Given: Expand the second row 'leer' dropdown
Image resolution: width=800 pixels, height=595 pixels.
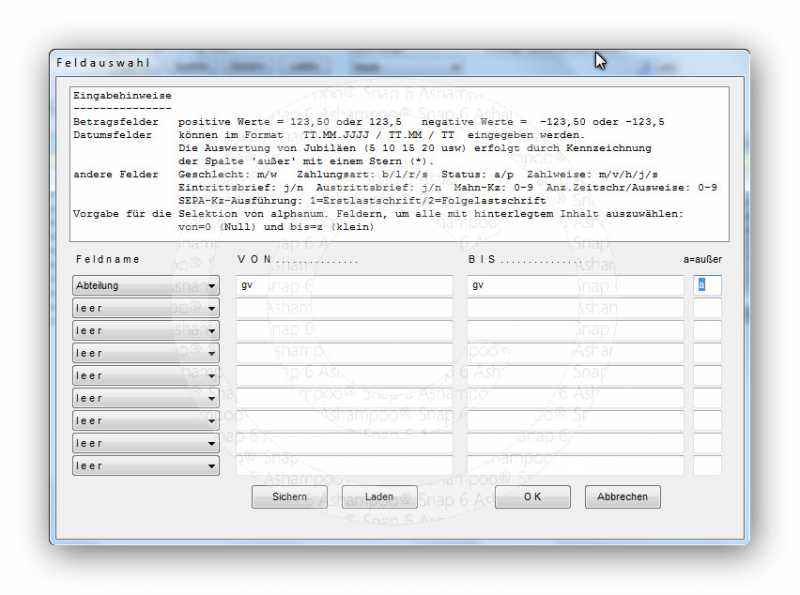Looking at the screenshot, I should (x=146, y=308).
